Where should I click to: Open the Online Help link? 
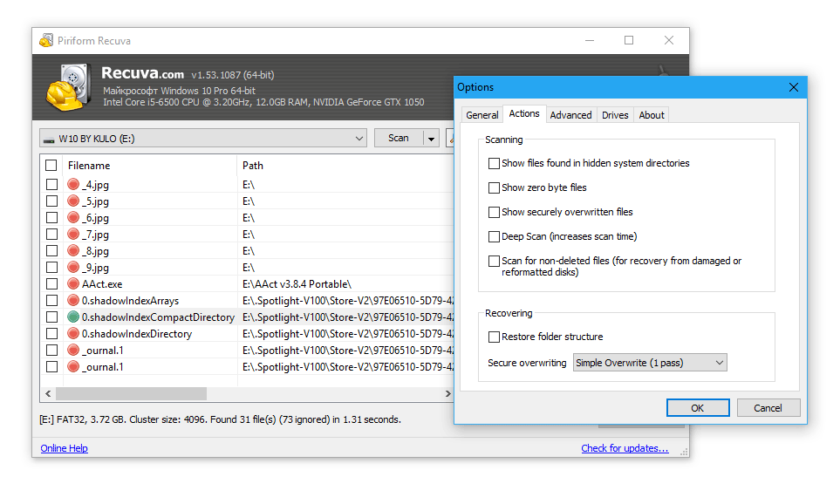click(65, 448)
